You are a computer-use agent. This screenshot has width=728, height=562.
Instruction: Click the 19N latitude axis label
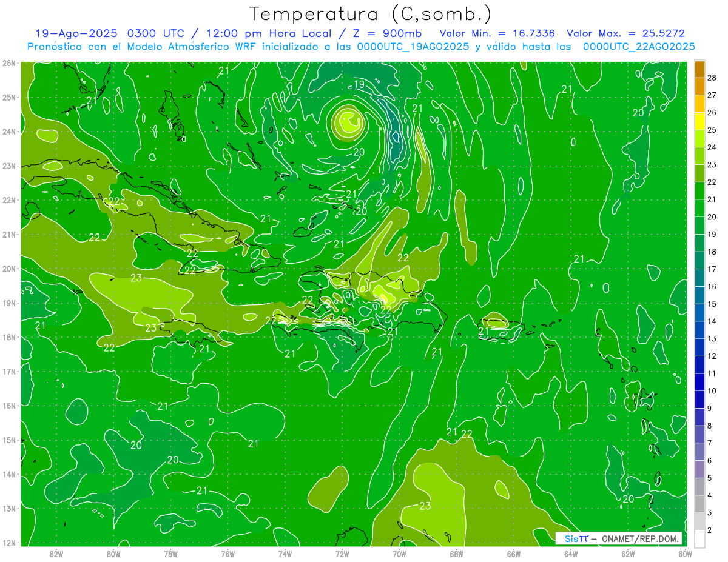pyautogui.click(x=9, y=303)
